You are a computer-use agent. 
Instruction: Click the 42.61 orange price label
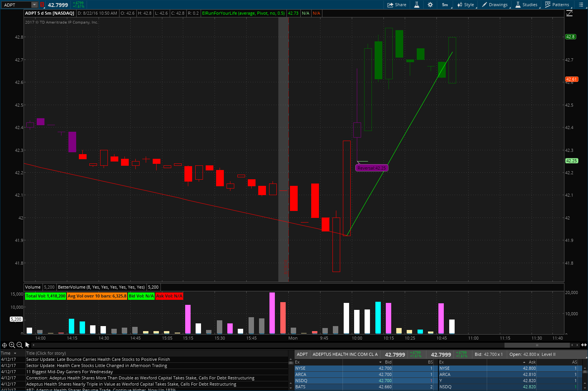click(571, 79)
